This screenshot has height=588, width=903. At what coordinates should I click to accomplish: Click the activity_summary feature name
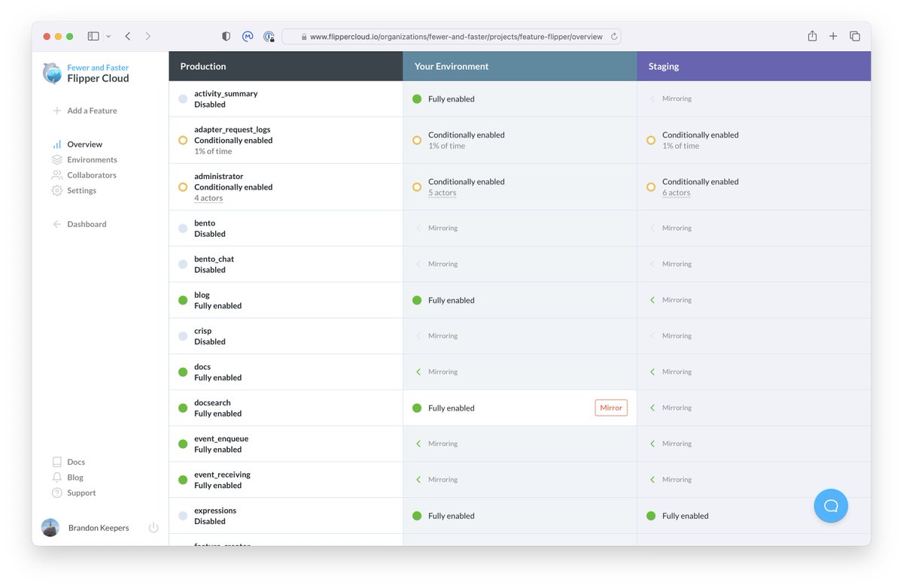pyautogui.click(x=226, y=93)
